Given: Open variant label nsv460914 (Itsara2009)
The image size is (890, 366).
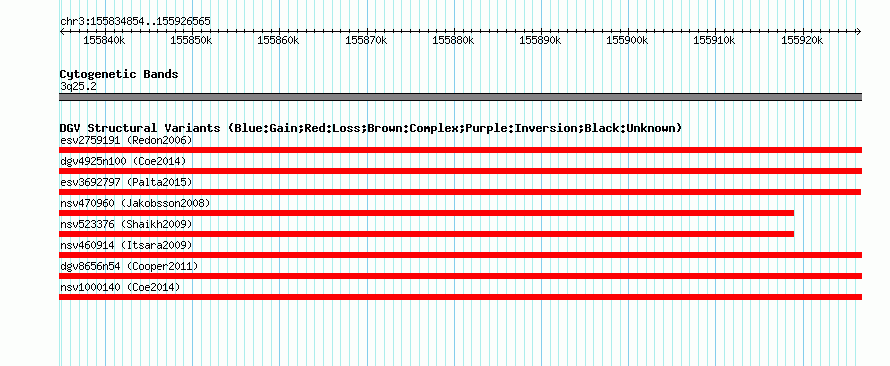Looking at the screenshot, I should pos(126,245).
